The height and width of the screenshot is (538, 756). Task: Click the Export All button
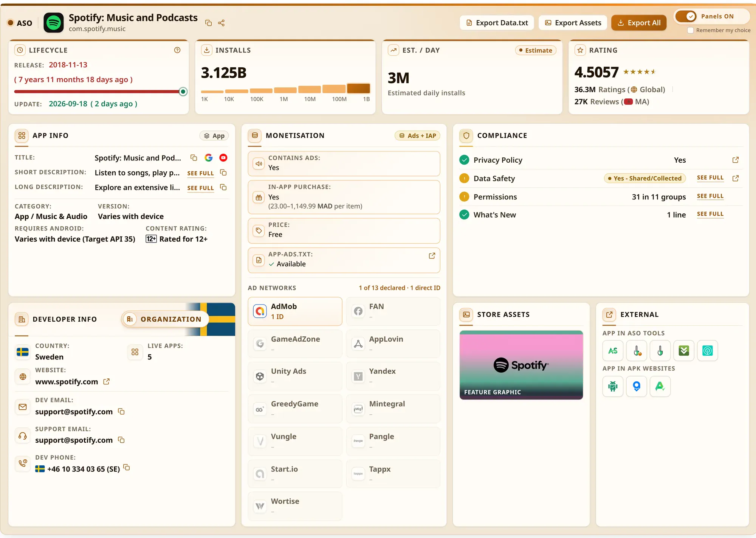(639, 23)
